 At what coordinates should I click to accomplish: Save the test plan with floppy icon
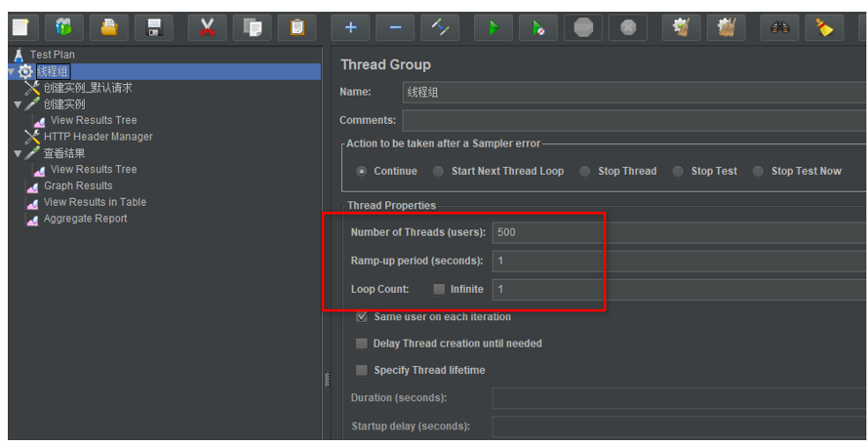[x=154, y=27]
